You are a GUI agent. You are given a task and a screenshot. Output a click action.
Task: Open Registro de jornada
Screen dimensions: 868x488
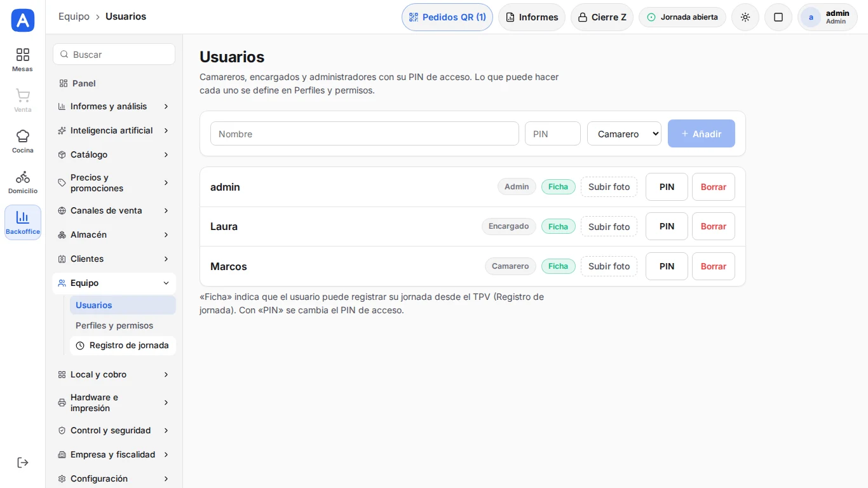(x=123, y=346)
